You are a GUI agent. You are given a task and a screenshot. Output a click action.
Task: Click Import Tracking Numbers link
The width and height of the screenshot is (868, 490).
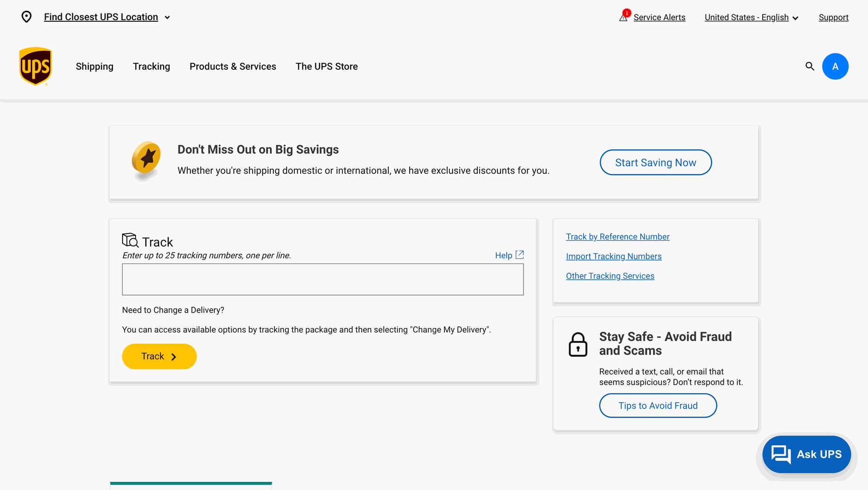tap(613, 256)
